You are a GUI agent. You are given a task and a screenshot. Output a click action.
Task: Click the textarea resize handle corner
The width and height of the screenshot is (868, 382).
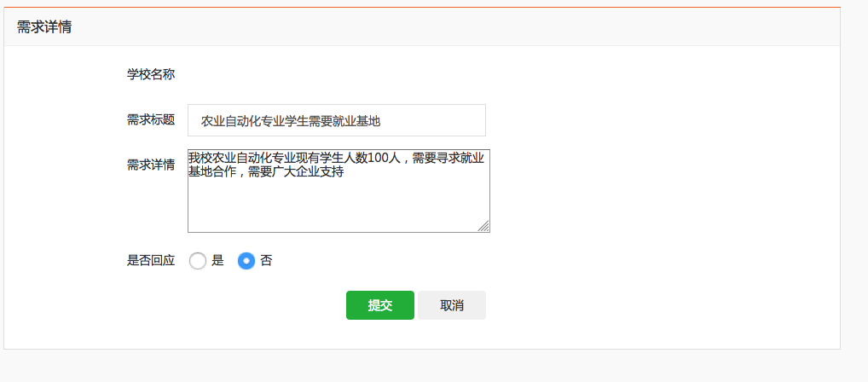[483, 226]
